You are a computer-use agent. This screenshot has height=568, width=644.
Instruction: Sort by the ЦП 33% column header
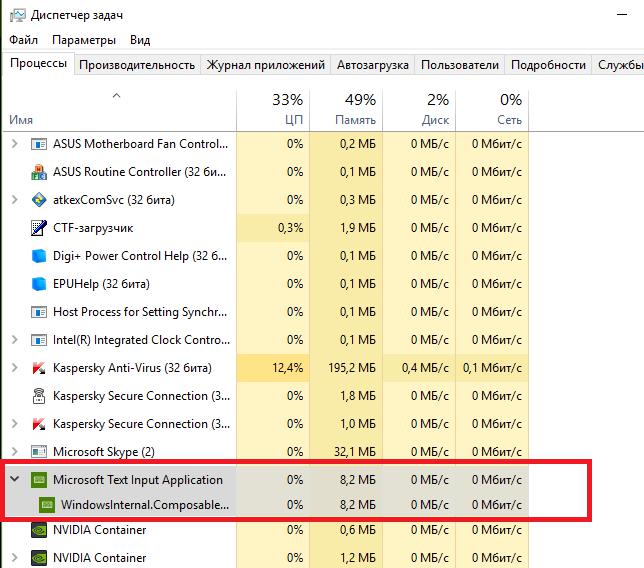point(273,110)
